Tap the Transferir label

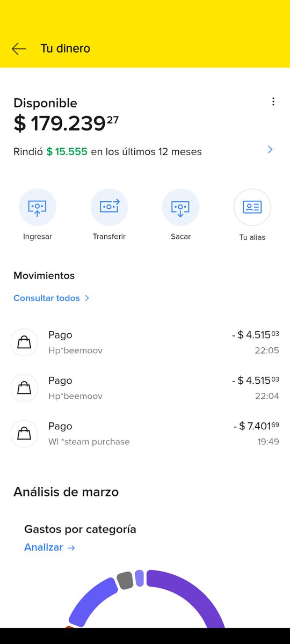pyautogui.click(x=109, y=236)
